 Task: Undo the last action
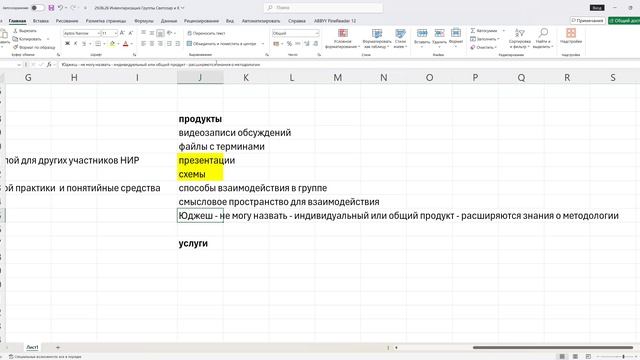(60, 8)
